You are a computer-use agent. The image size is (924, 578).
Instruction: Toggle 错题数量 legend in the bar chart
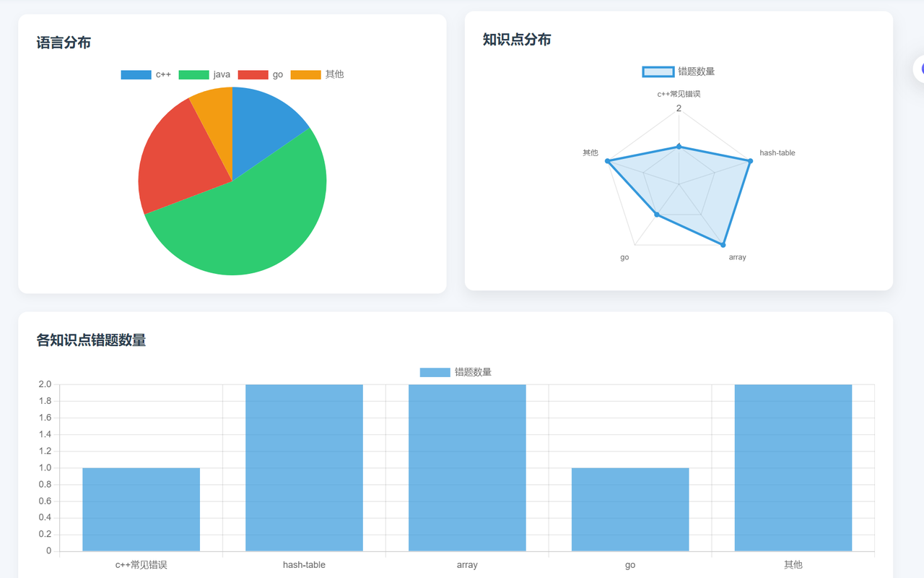(456, 372)
